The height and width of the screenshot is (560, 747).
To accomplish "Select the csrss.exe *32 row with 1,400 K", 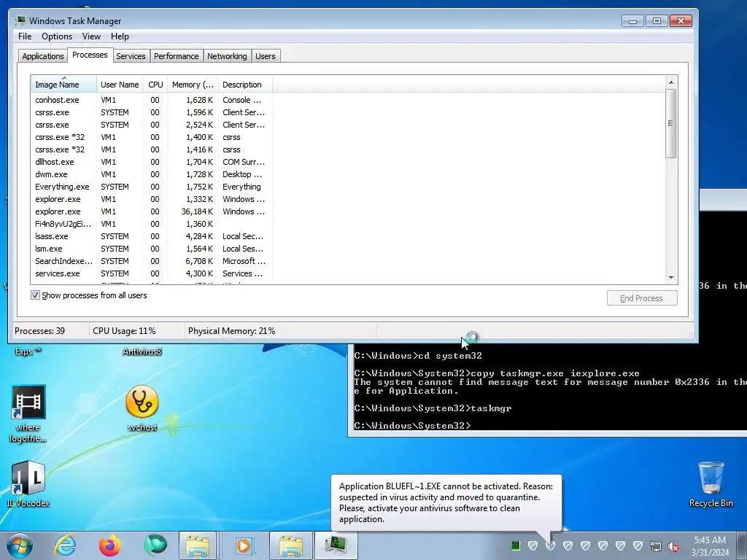I will coord(152,137).
